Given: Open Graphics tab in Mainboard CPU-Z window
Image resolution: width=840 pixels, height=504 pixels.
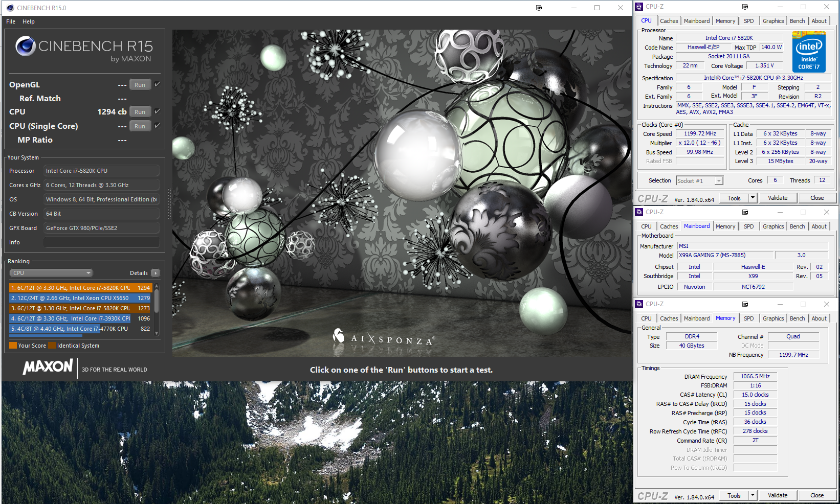Looking at the screenshot, I should (x=773, y=226).
